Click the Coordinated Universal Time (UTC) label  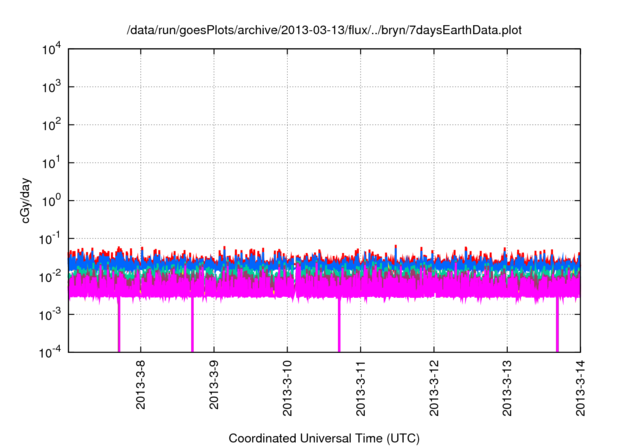coord(324,438)
